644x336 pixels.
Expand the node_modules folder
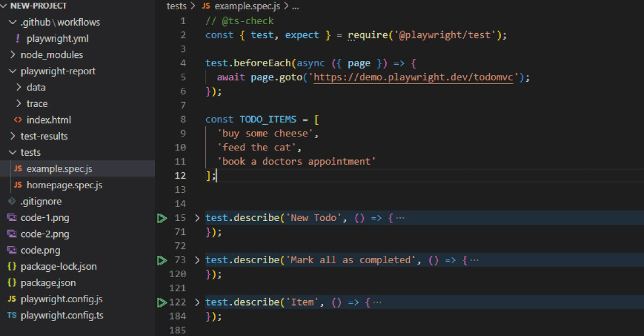(51, 55)
